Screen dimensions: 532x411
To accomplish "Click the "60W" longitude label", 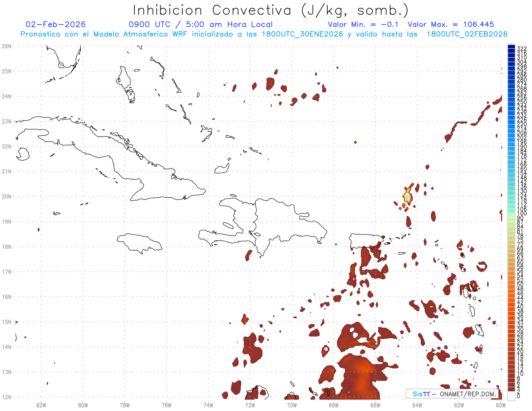I will pyautogui.click(x=501, y=405).
